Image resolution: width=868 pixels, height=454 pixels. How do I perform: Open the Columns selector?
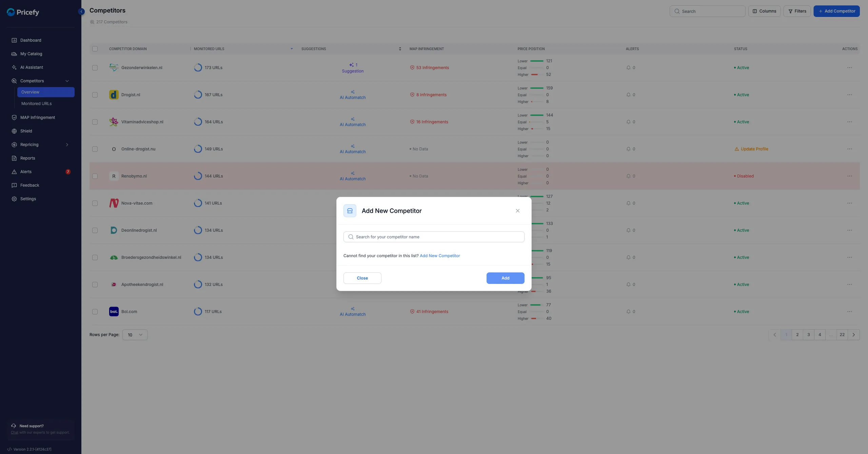[764, 11]
